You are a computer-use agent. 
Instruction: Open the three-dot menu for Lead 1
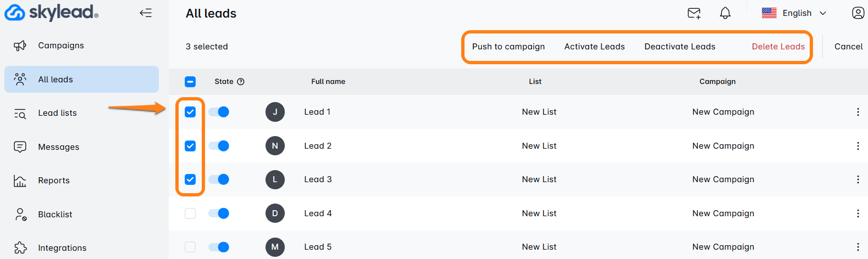[x=858, y=112]
